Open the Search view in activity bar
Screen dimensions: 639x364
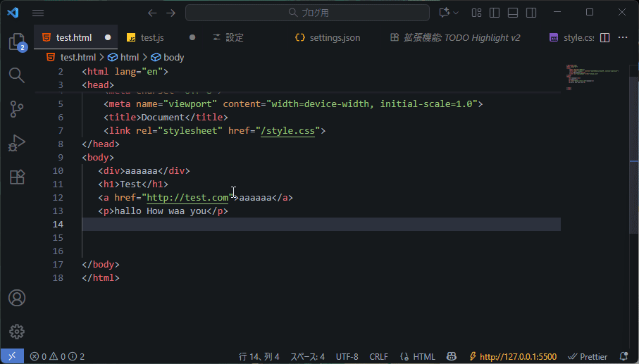click(x=17, y=75)
